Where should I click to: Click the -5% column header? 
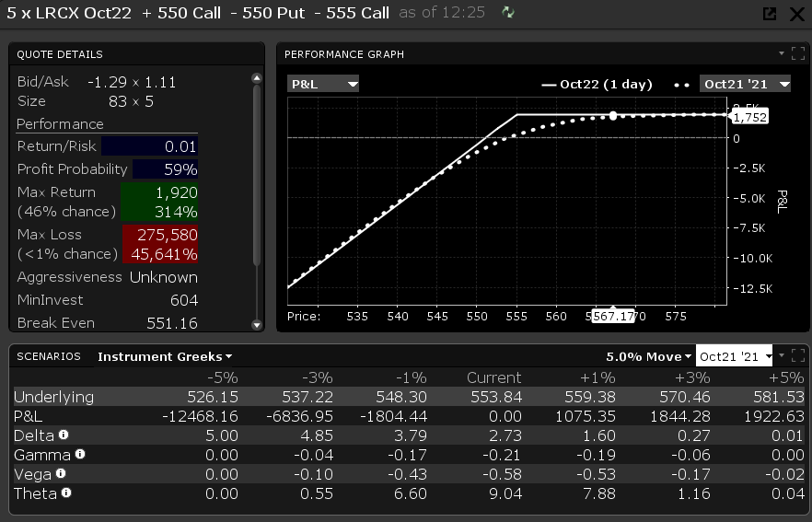click(x=222, y=377)
